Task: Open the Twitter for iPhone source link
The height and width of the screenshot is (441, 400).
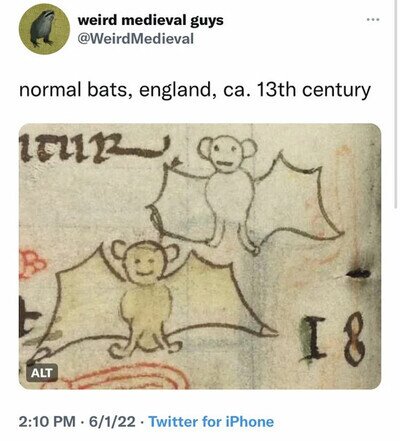Action: click(x=211, y=422)
